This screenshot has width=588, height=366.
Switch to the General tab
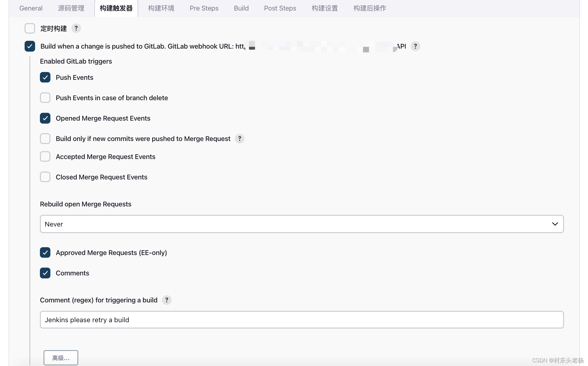click(x=31, y=8)
